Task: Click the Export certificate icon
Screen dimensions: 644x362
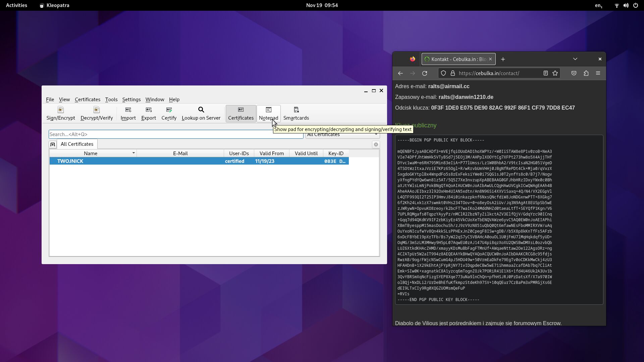Action: (149, 113)
